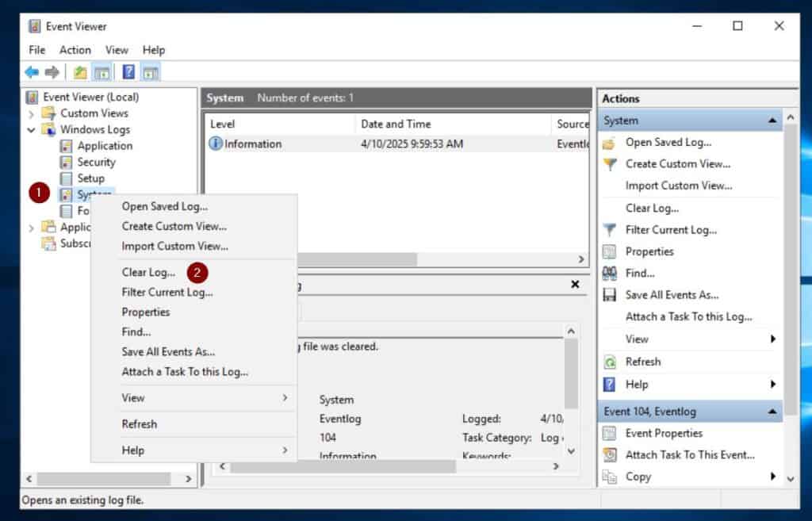Click the Event Viewer (Local) root icon
The height and width of the screenshot is (521, 812).
32,97
